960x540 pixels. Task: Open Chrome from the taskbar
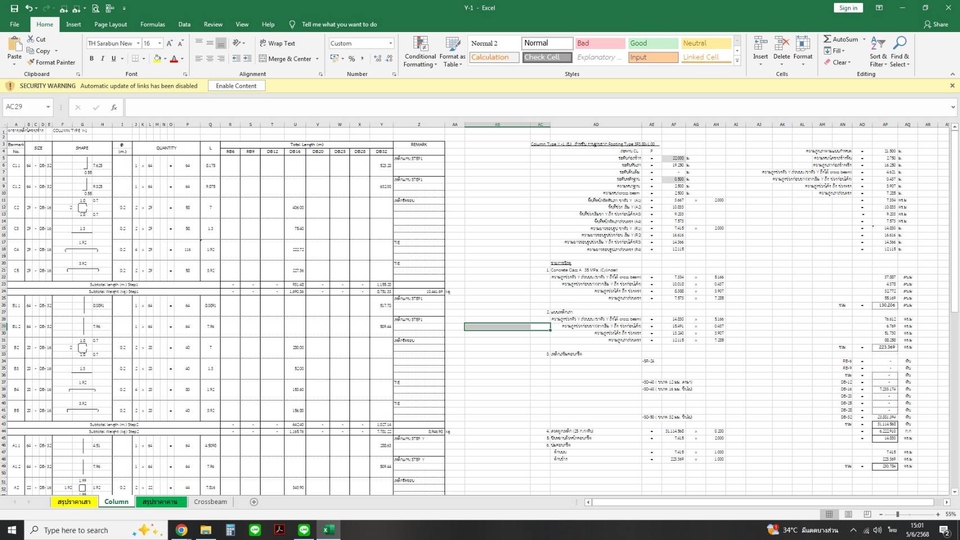(x=181, y=530)
